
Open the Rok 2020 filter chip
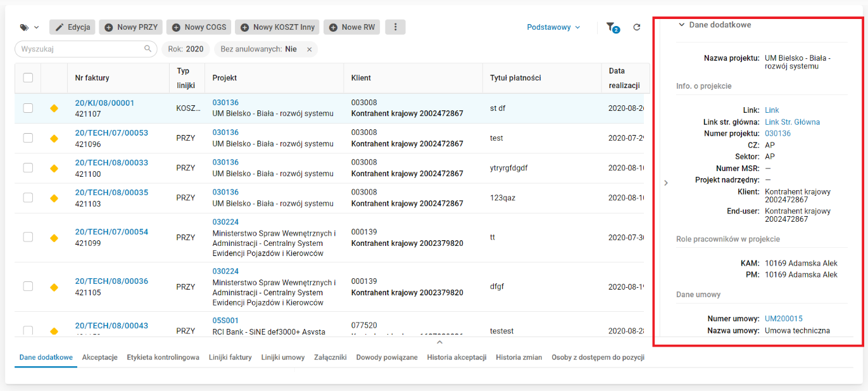pyautogui.click(x=186, y=49)
